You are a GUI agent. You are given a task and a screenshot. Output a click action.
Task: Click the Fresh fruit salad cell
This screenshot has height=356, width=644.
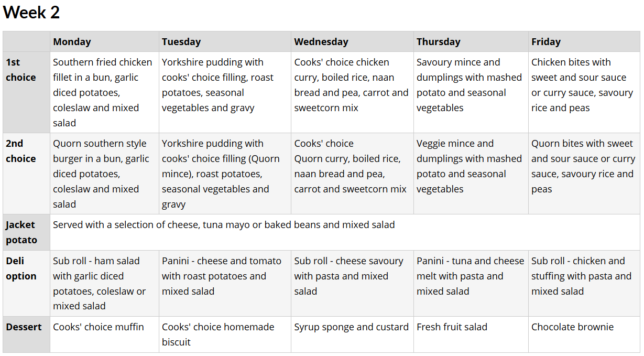point(471,334)
